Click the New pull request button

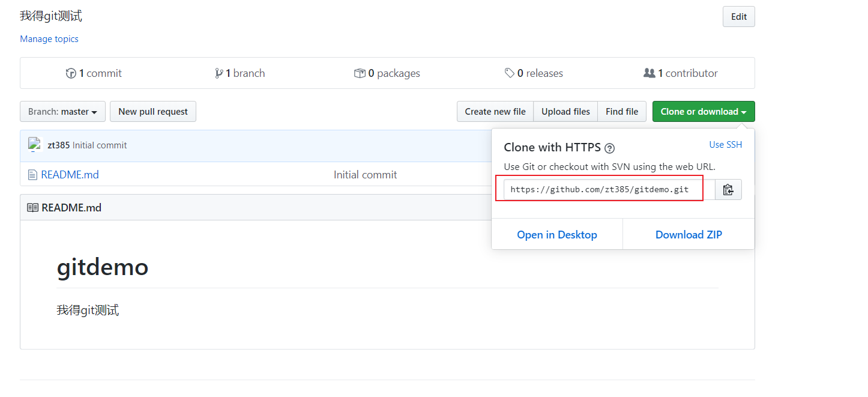pos(153,112)
